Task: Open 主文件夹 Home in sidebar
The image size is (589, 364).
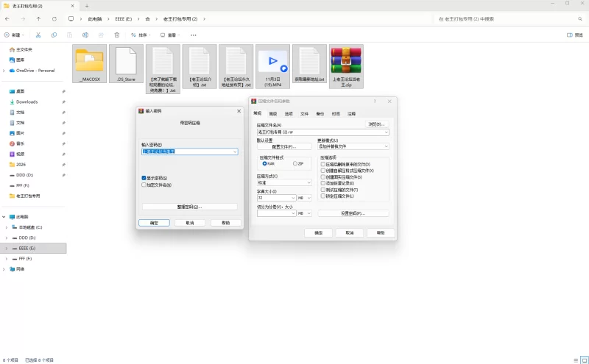Action: pos(21,49)
